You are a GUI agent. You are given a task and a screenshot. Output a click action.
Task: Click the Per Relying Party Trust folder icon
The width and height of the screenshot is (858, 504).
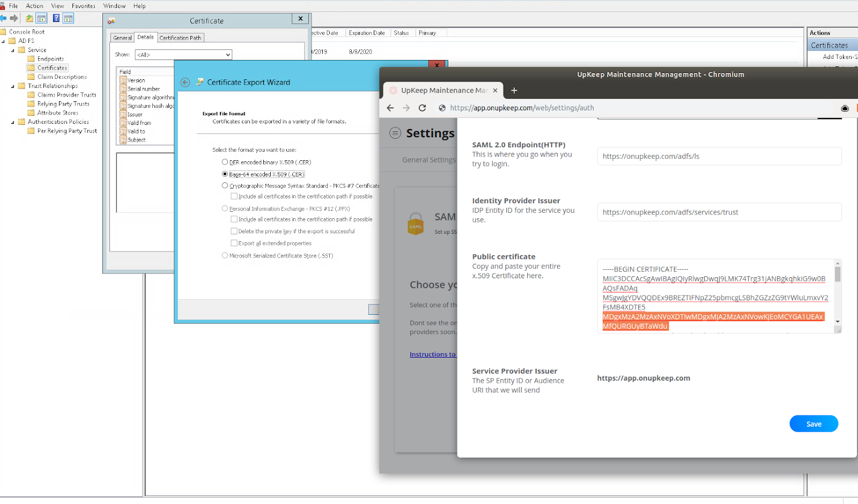(31, 131)
